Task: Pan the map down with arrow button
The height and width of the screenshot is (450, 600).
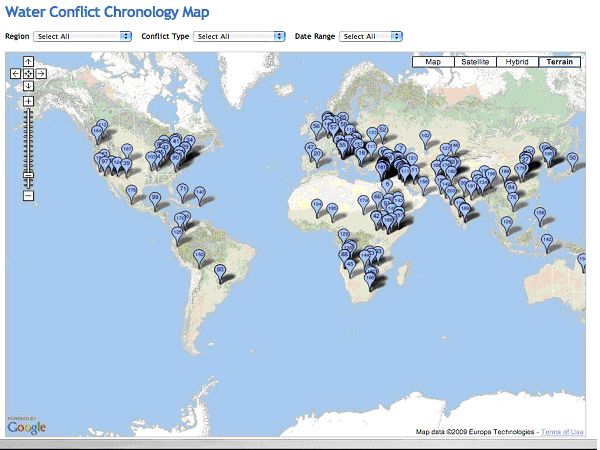Action: coord(28,86)
